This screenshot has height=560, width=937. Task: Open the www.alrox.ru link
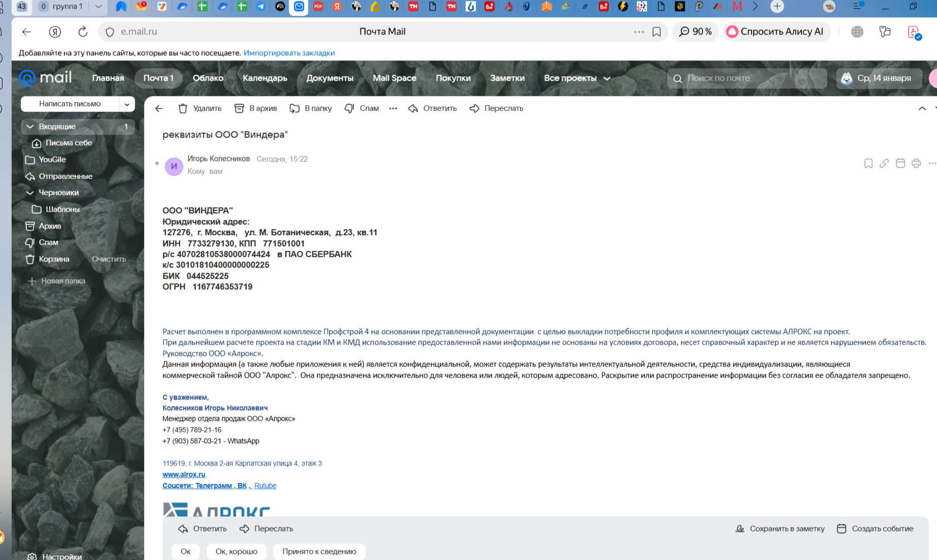click(184, 474)
